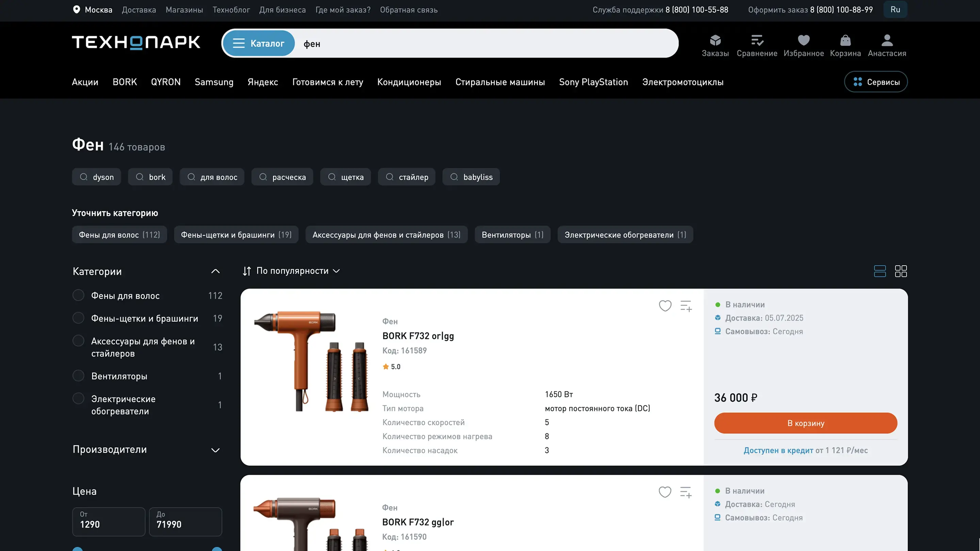The image size is (980, 551).
Task: Click Доступен в кредит link
Action: [x=778, y=450]
